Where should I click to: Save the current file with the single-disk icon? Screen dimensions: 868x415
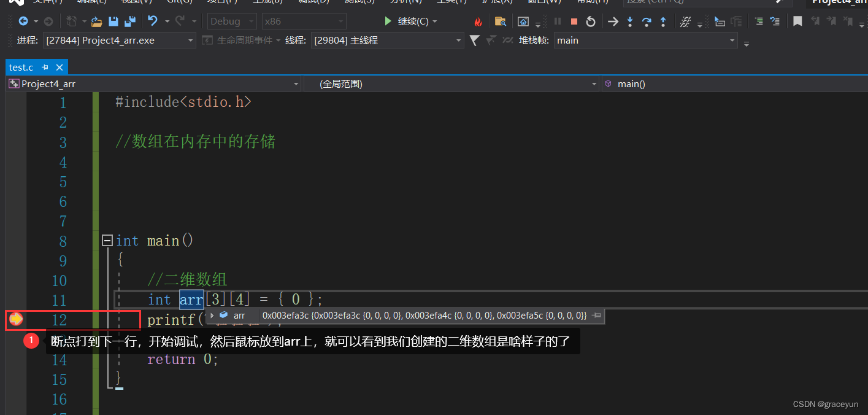click(x=113, y=21)
